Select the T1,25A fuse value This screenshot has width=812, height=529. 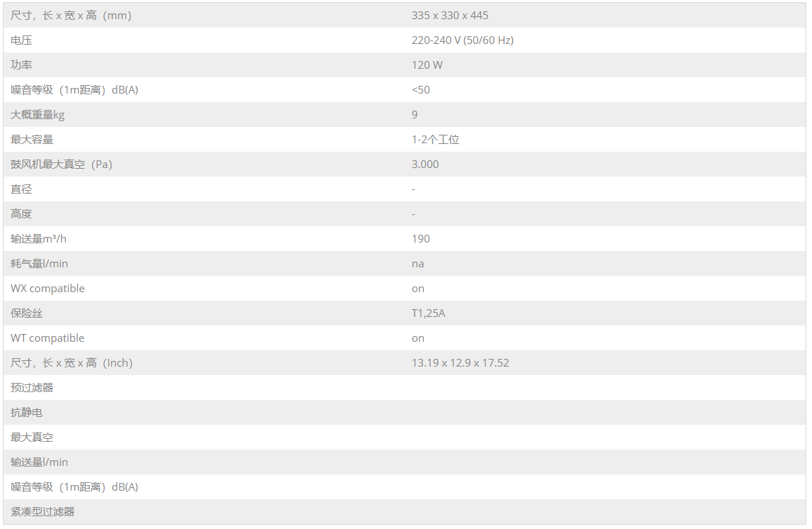tap(428, 313)
